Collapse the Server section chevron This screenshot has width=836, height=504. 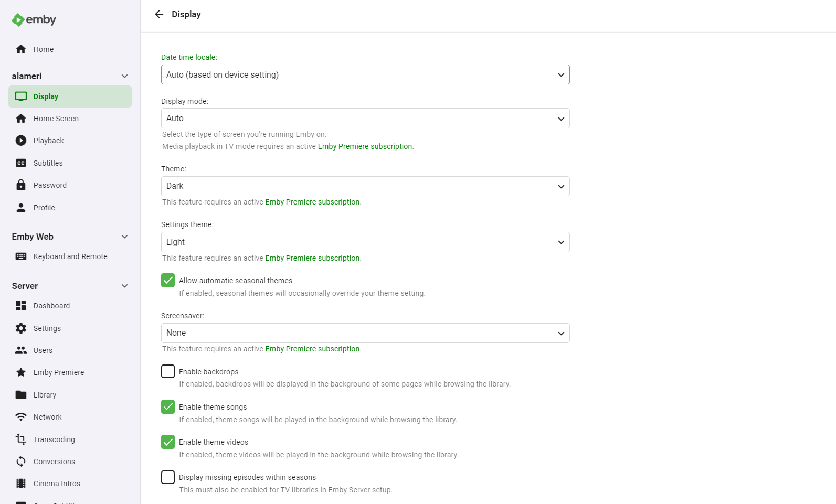pyautogui.click(x=125, y=286)
